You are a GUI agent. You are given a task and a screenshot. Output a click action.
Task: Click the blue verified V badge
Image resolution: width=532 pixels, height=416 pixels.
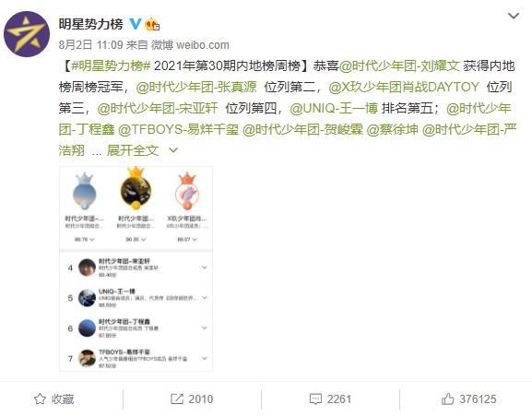pyautogui.click(x=135, y=24)
